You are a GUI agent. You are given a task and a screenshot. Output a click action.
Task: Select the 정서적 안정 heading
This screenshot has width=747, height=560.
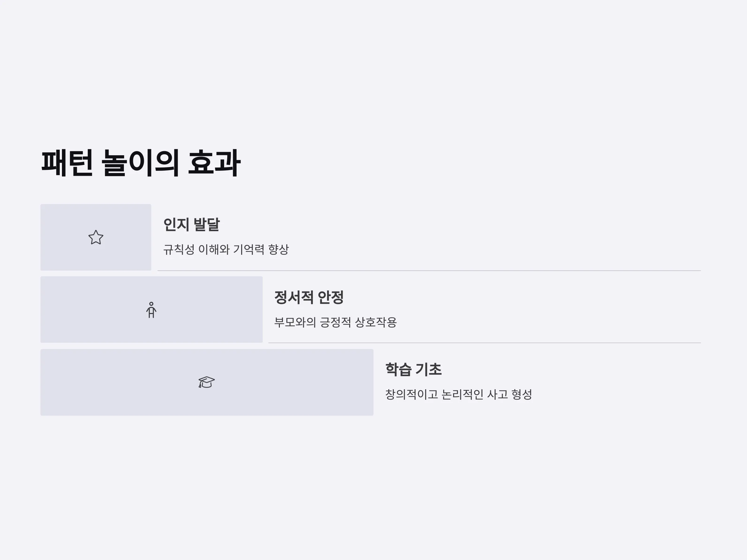[x=309, y=297]
